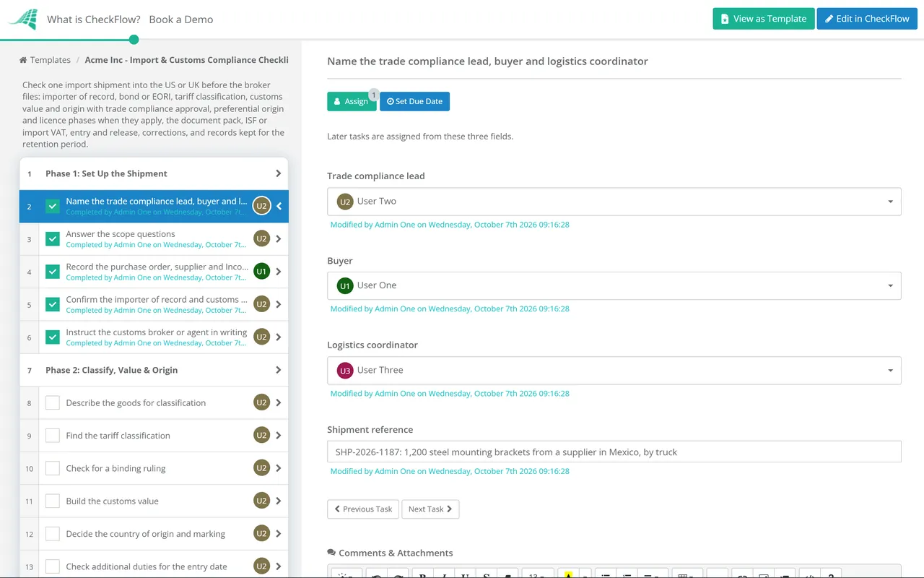
Task: Uncheck the 'Record the purchase order' checkbox
Action: coord(53,272)
